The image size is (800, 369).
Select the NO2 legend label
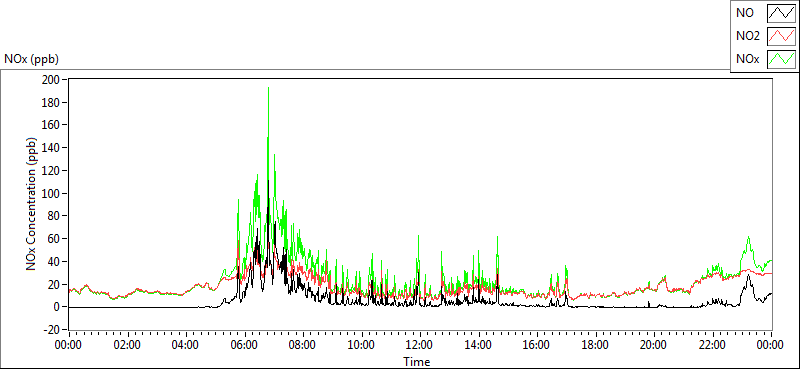pos(748,36)
